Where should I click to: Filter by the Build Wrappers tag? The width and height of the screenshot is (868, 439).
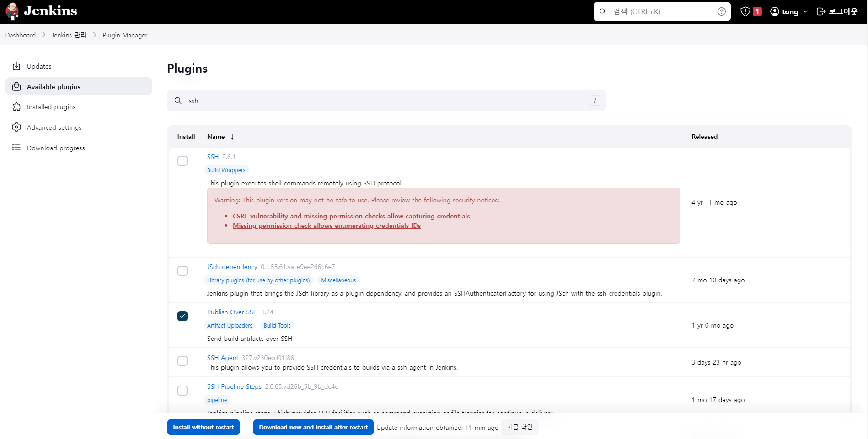(226, 170)
